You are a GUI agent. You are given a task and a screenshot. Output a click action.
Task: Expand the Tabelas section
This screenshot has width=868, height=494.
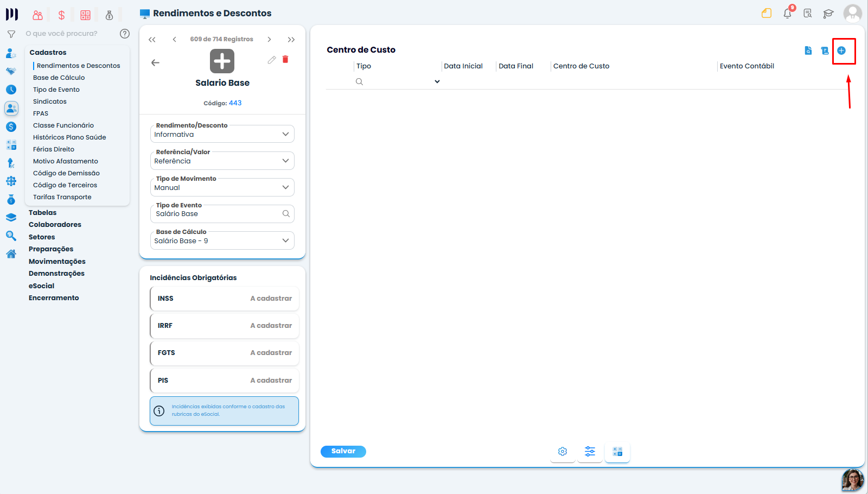click(43, 213)
